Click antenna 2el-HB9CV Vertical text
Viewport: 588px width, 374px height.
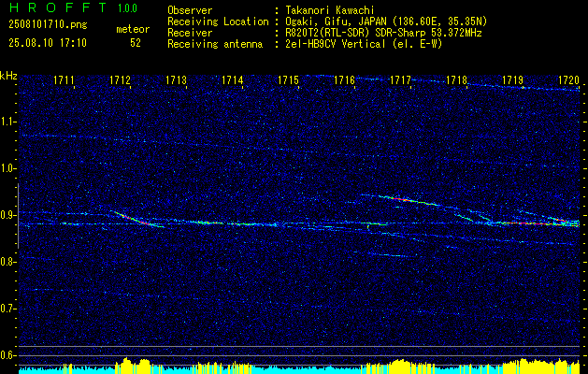tap(364, 44)
